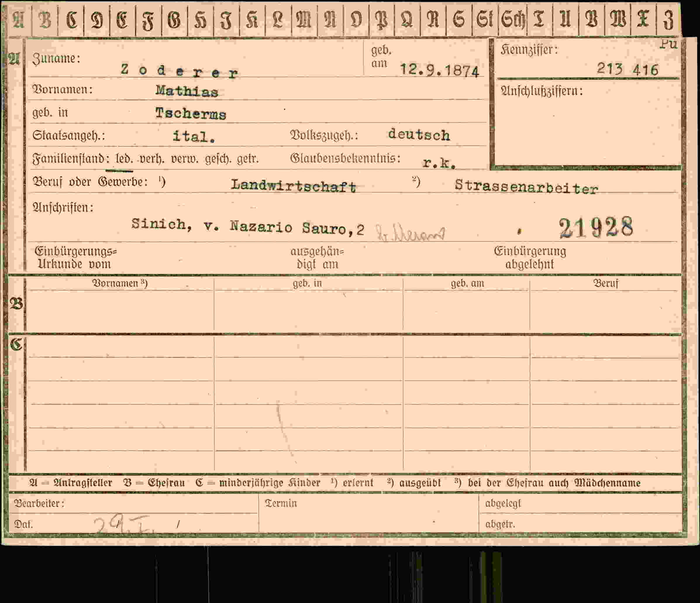Click the geb. am column header
The width and height of the screenshot is (700, 603).
[x=468, y=284]
